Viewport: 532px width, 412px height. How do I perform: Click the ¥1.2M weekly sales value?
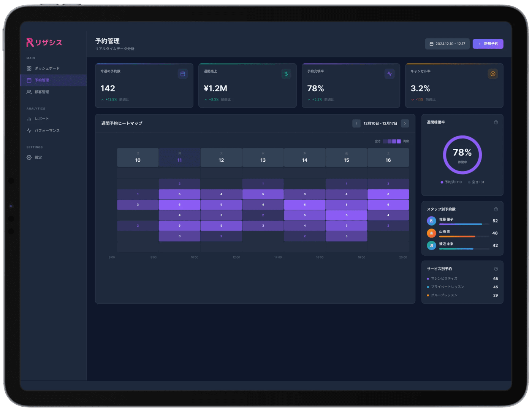(x=215, y=89)
